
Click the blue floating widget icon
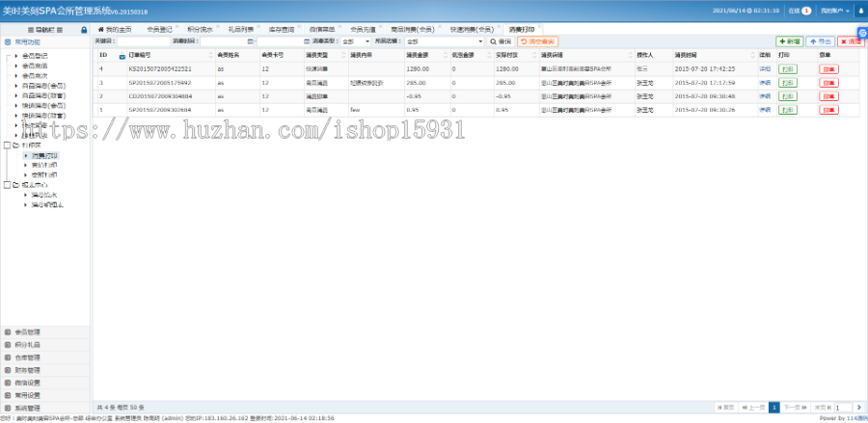coord(862,33)
